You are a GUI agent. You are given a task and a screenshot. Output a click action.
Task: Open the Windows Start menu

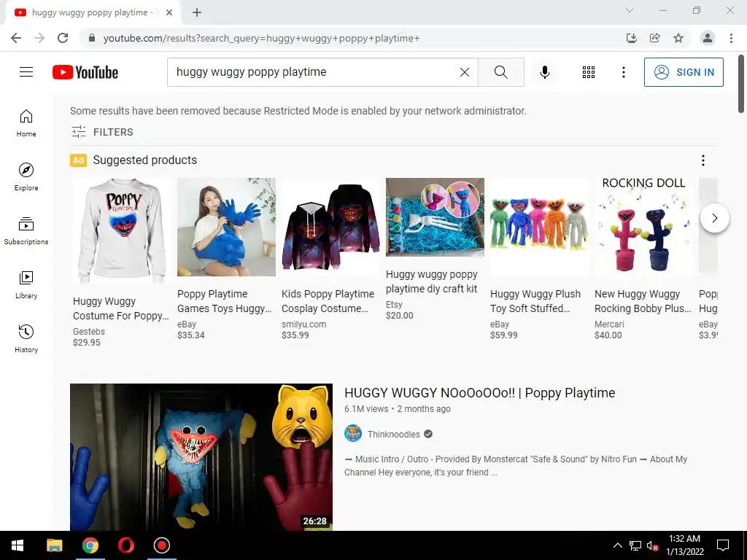(x=18, y=545)
